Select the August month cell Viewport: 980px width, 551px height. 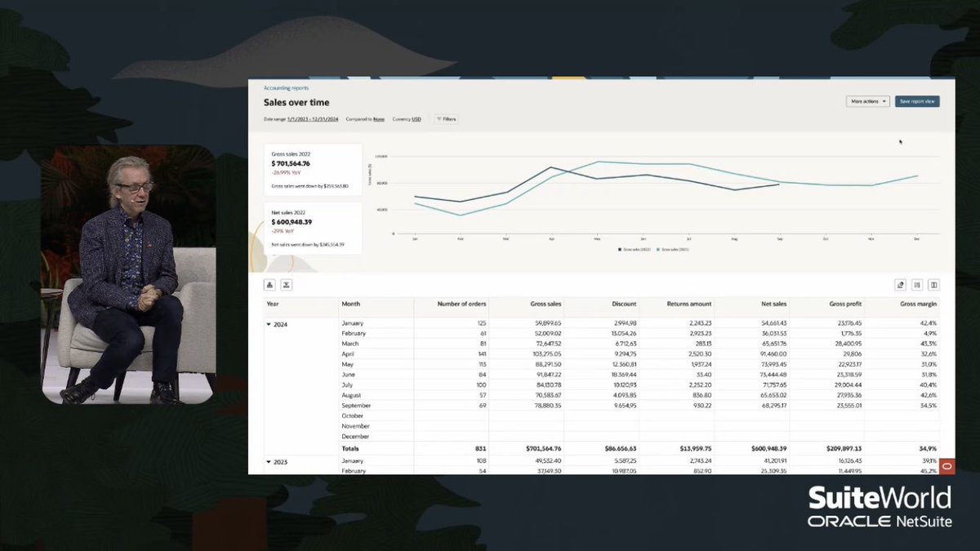351,395
